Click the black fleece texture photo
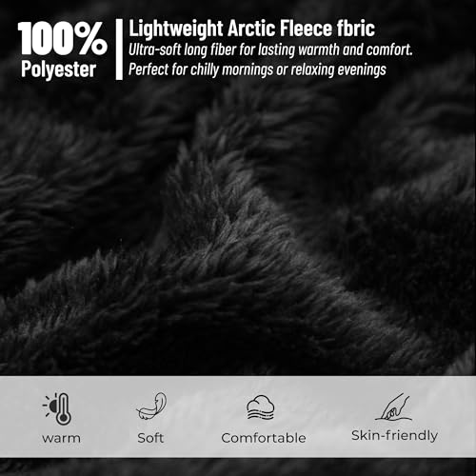The height and width of the screenshot is (476, 476). 238,222
